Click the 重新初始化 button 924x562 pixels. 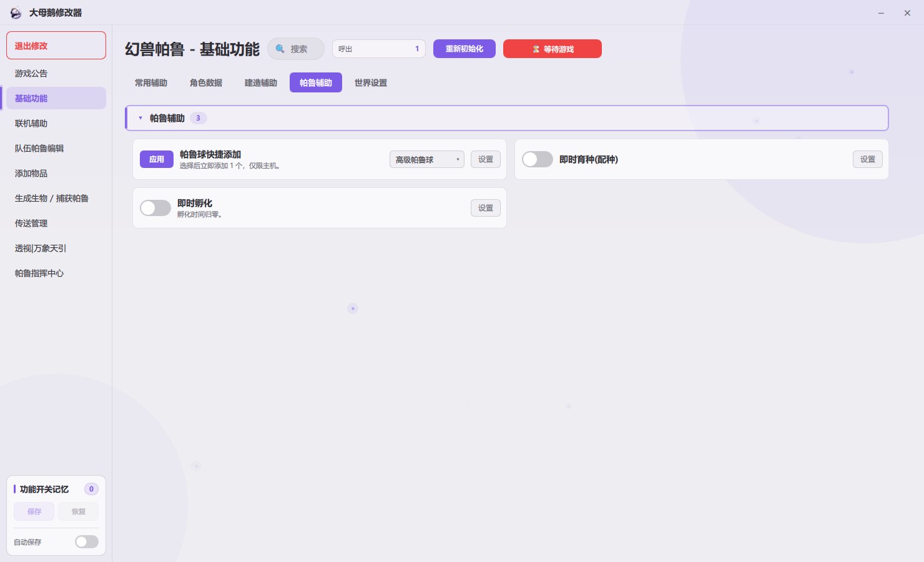tap(464, 49)
